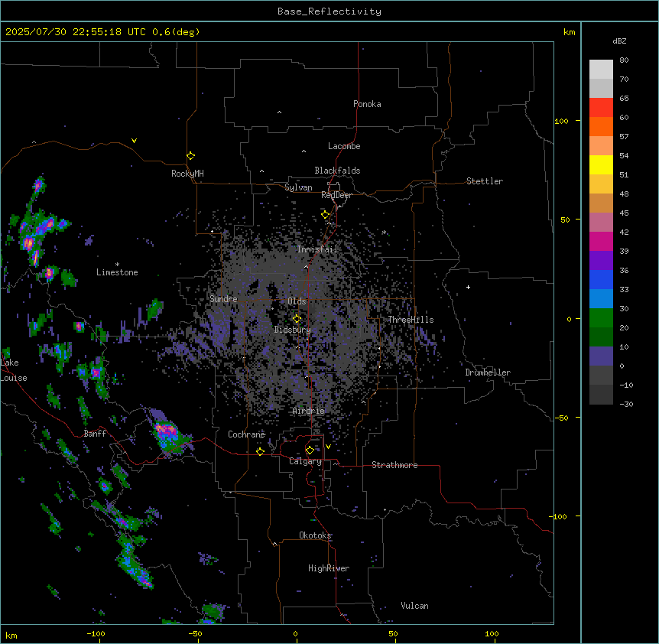Image resolution: width=659 pixels, height=644 pixels.
Task: Click the Lacombe city label
Action: click(344, 146)
